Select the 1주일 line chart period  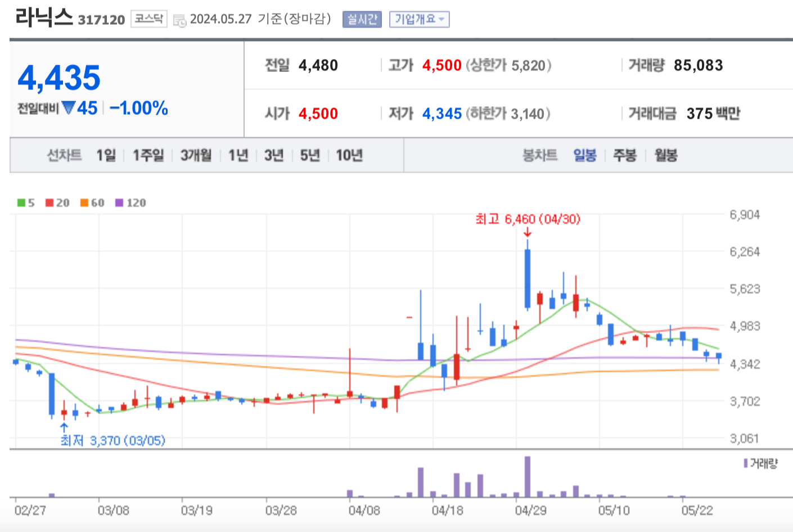point(148,155)
